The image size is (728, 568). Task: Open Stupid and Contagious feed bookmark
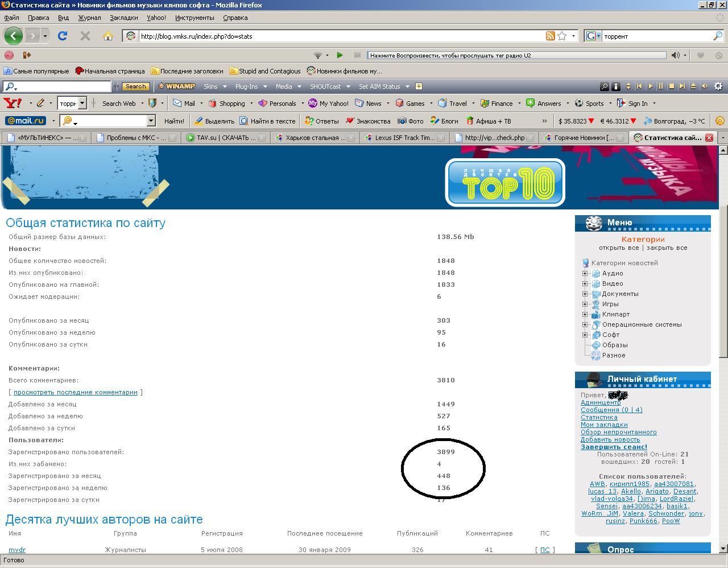[x=265, y=71]
